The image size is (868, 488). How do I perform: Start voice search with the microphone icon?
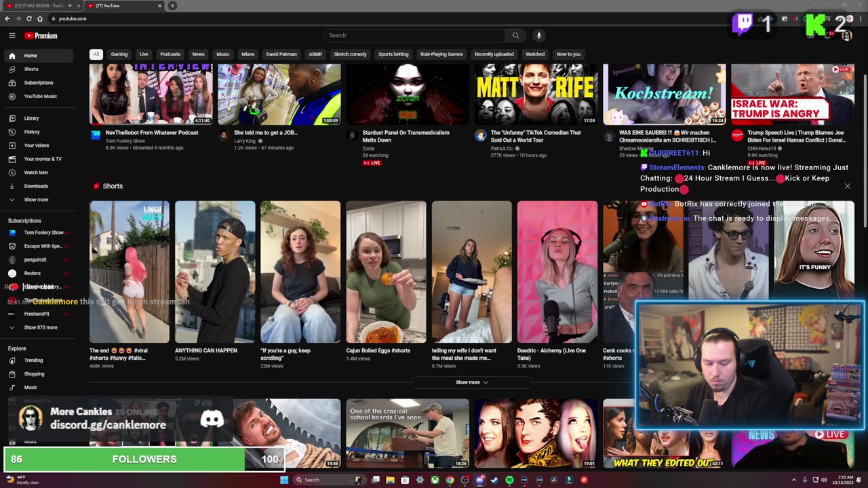pos(539,35)
